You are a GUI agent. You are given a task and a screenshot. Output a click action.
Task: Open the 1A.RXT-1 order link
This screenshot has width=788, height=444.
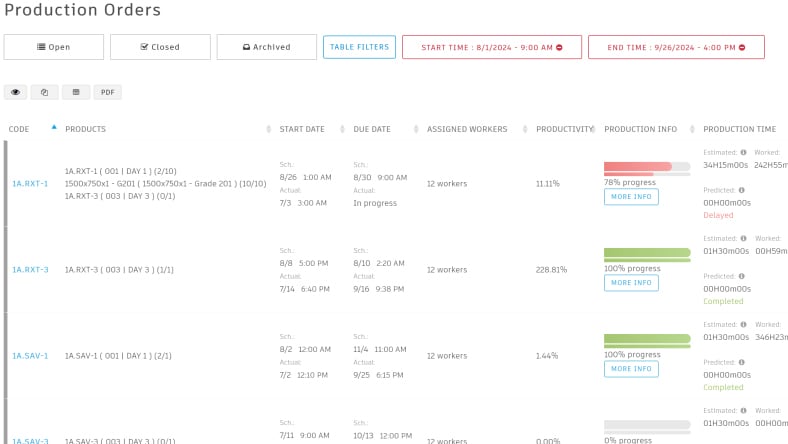tap(30, 184)
